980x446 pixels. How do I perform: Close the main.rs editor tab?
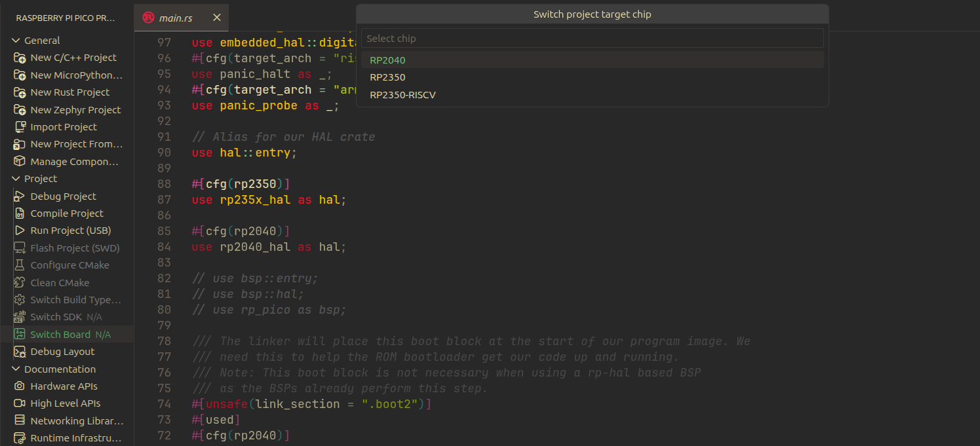click(x=217, y=18)
